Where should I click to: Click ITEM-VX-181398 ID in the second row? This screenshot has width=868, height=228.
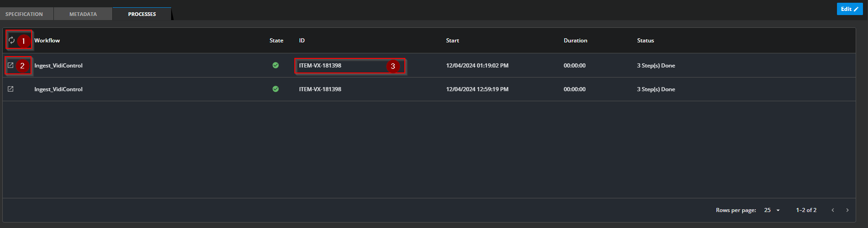click(320, 89)
